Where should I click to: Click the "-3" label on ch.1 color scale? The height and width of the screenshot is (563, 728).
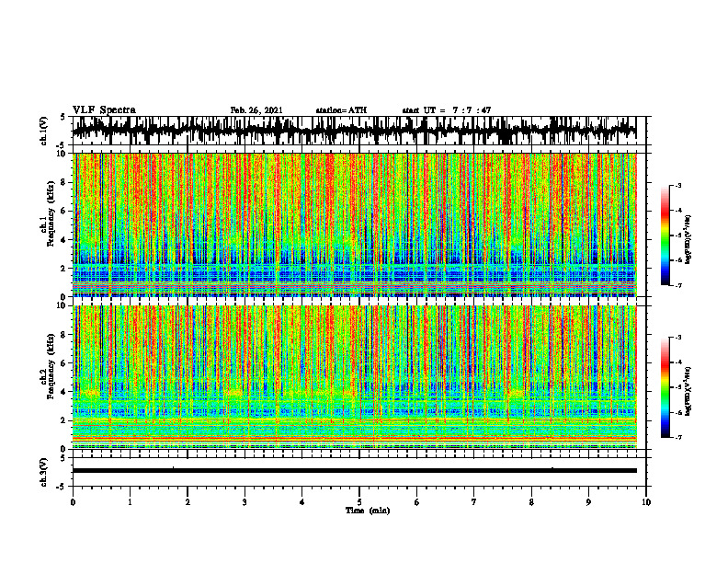(678, 185)
